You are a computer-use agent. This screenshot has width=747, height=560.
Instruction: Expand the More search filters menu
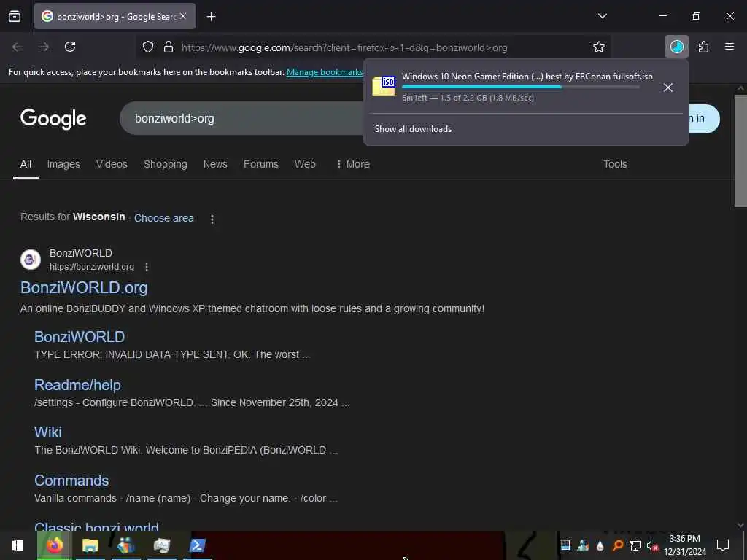(x=353, y=164)
